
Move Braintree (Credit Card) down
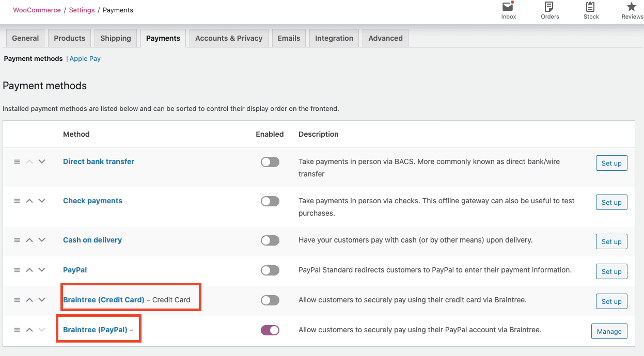coord(42,300)
